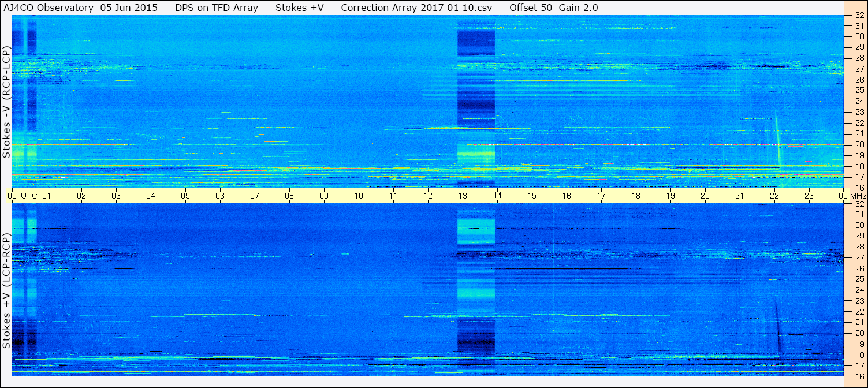This screenshot has height=388, width=868.
Task: Click the "Stokes -V (RCP-LCP)" vertical axis label
Action: click(x=7, y=102)
